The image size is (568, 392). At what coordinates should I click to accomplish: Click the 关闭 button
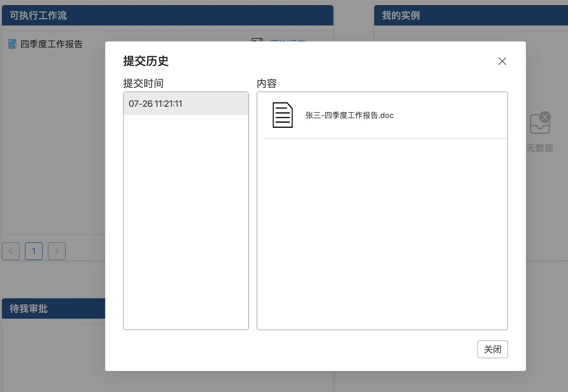[492, 349]
